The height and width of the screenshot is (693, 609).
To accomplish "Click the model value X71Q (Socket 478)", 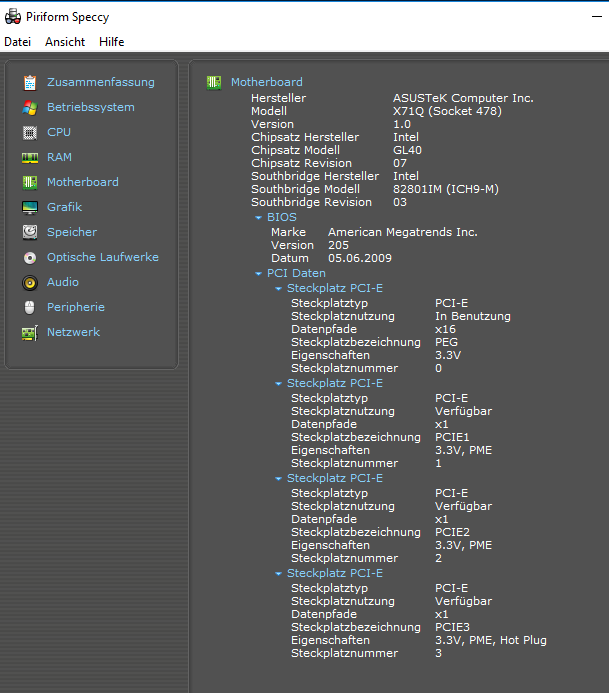I will tap(447, 111).
